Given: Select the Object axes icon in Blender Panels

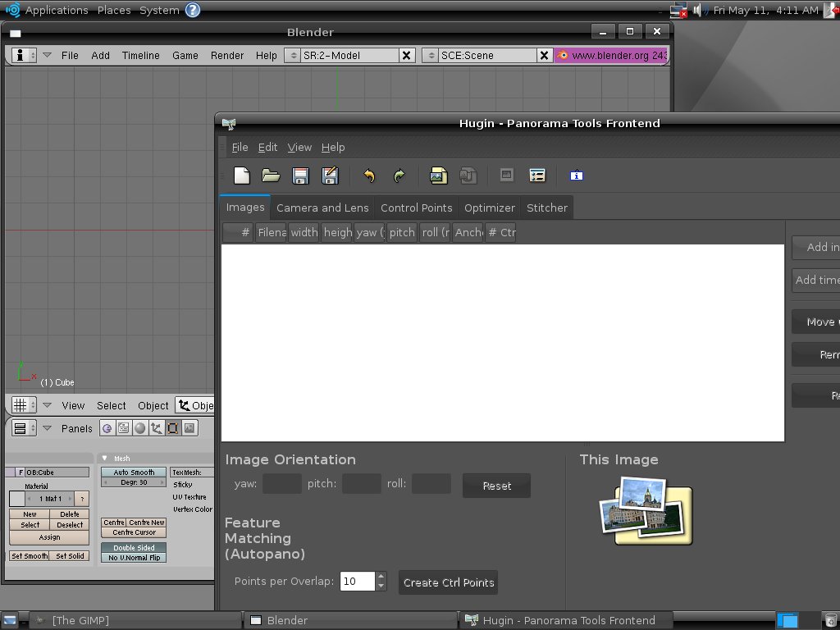Looking at the screenshot, I should click(x=157, y=428).
